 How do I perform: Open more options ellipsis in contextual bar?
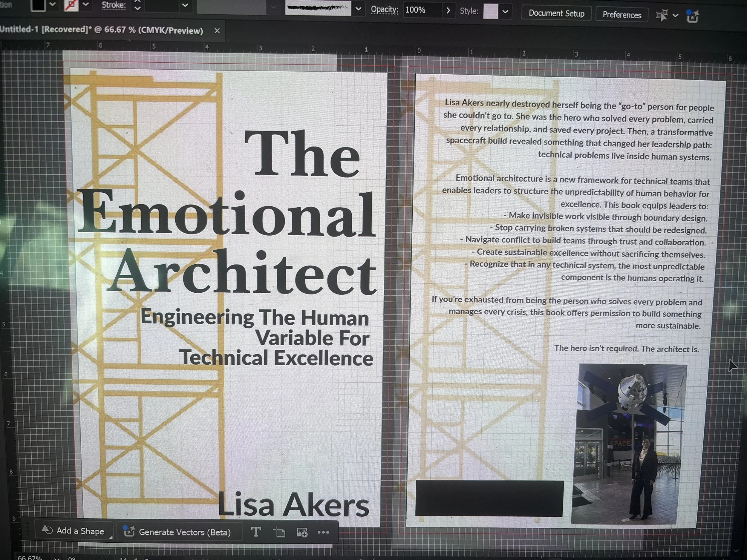click(x=323, y=532)
